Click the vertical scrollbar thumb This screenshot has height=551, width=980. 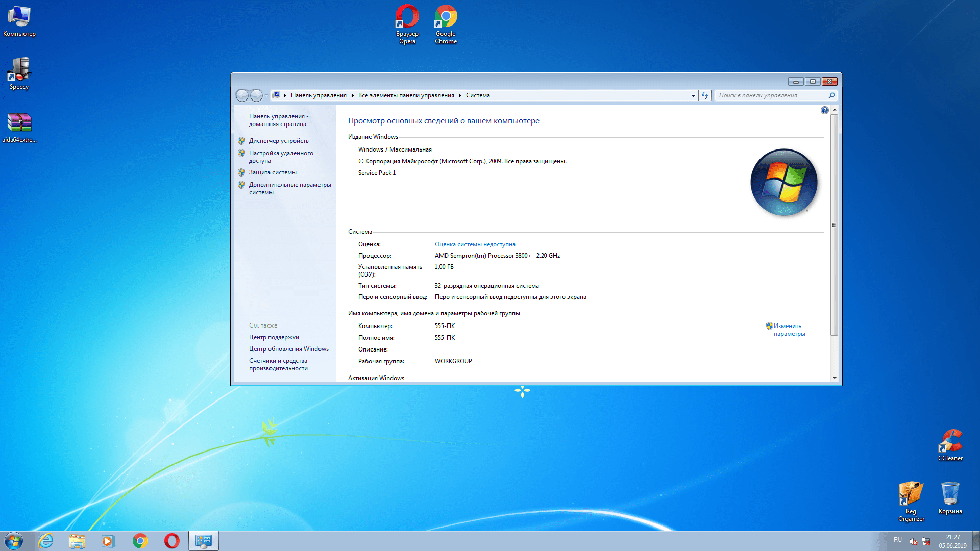point(834,224)
